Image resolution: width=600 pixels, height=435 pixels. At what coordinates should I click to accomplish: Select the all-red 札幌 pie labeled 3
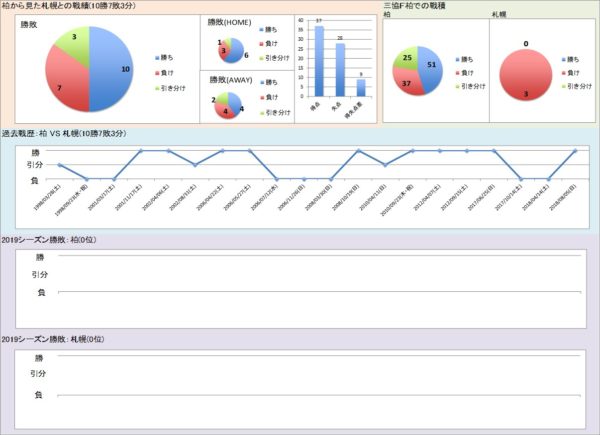coord(526,75)
